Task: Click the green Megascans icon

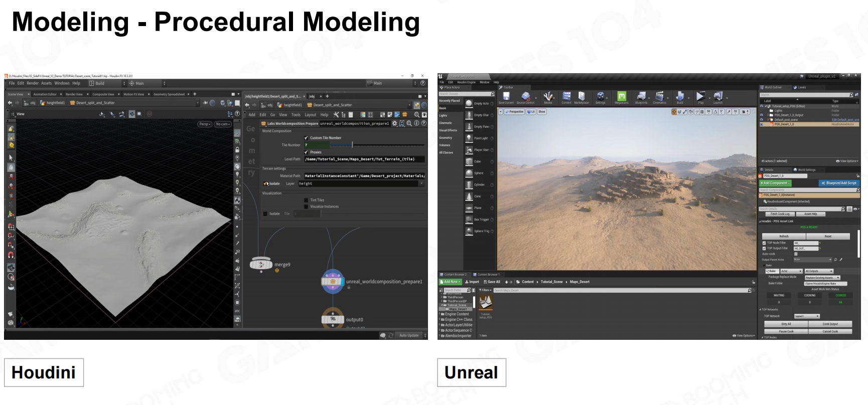Action: [x=622, y=97]
